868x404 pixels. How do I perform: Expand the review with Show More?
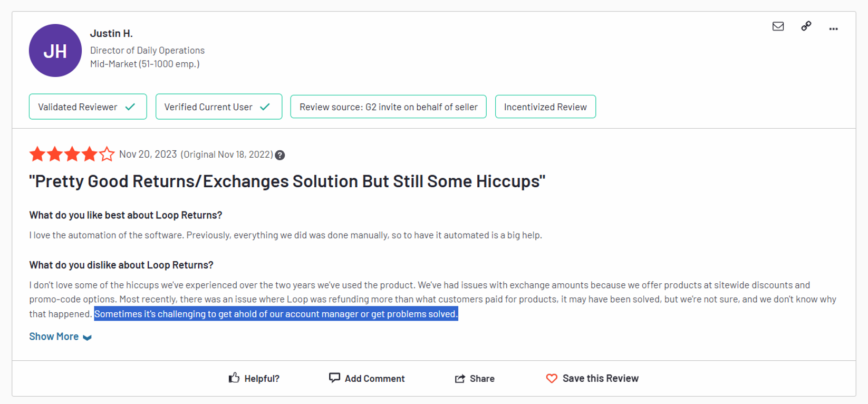pos(53,336)
